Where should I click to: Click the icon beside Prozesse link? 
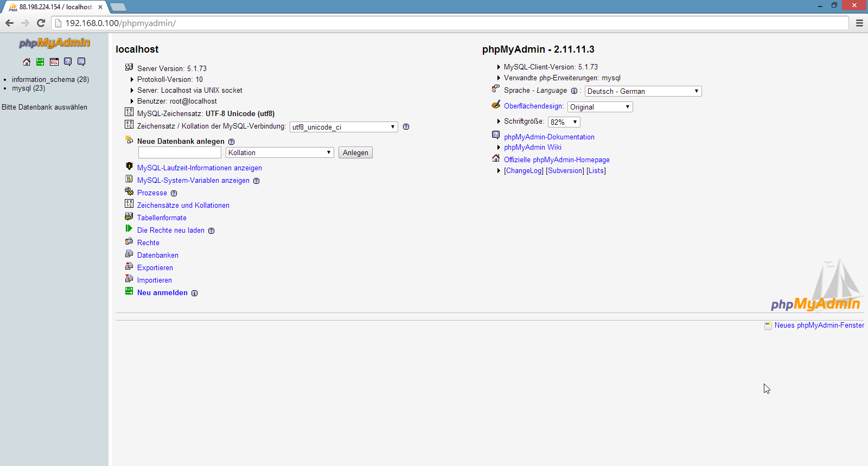(x=129, y=191)
